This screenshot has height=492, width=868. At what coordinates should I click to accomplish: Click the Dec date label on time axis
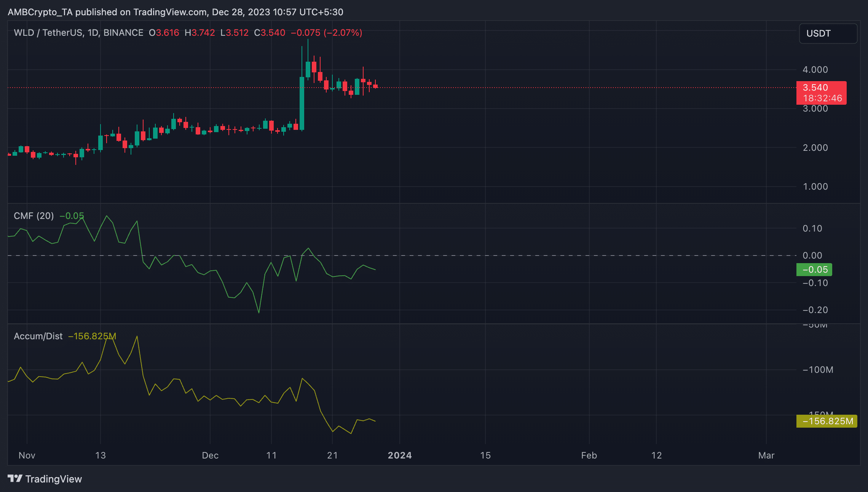coord(210,455)
